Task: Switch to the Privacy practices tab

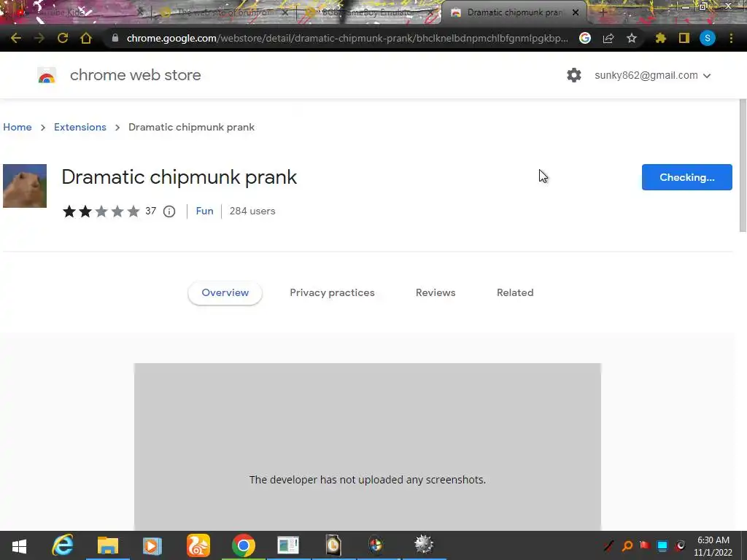Action: (332, 293)
